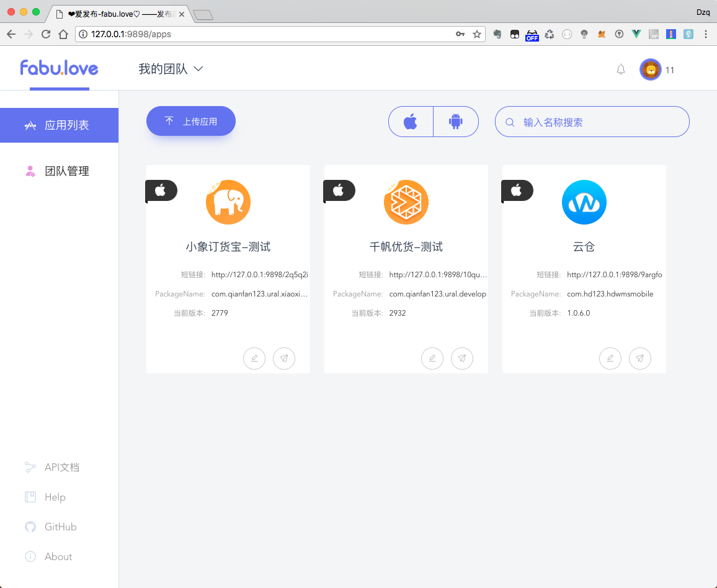The width and height of the screenshot is (717, 588).
Task: Click the Apple platform badge on 千帆优货 card
Action: [339, 190]
